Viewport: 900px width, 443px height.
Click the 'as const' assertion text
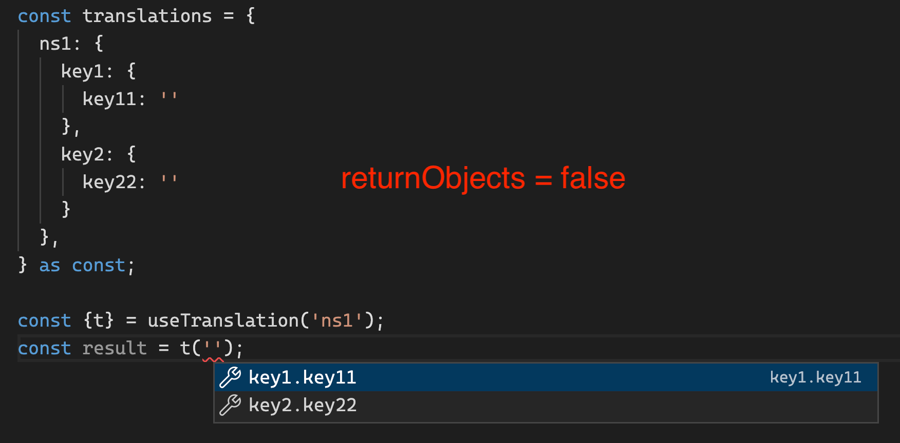click(82, 266)
